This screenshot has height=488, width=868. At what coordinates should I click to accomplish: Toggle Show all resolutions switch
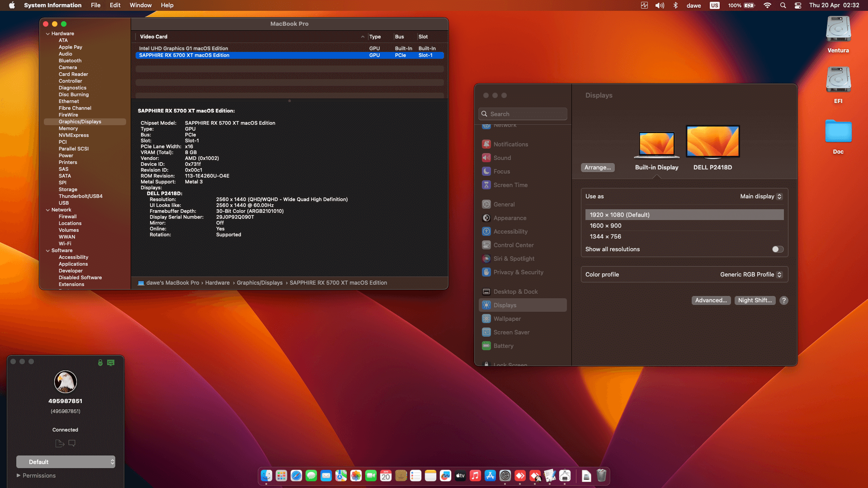pos(778,249)
